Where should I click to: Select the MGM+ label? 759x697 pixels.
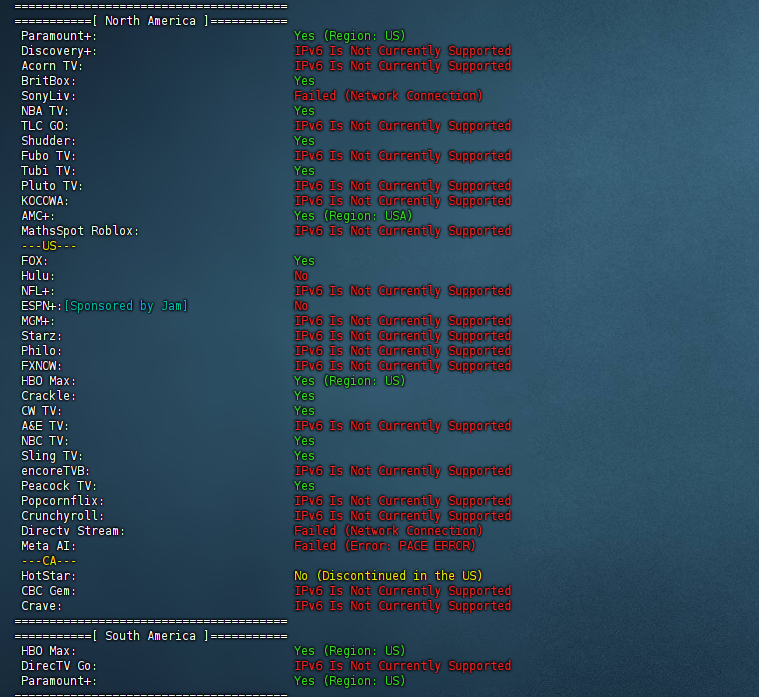click(x=38, y=321)
